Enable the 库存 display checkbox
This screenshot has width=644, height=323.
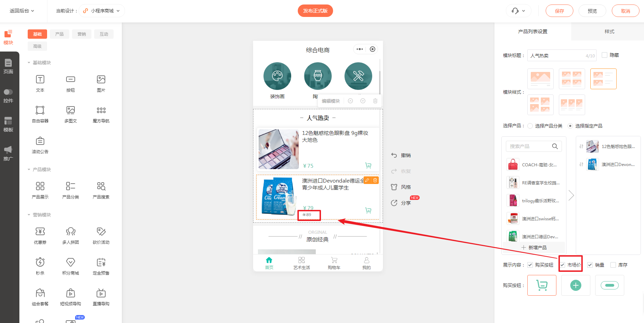point(613,265)
